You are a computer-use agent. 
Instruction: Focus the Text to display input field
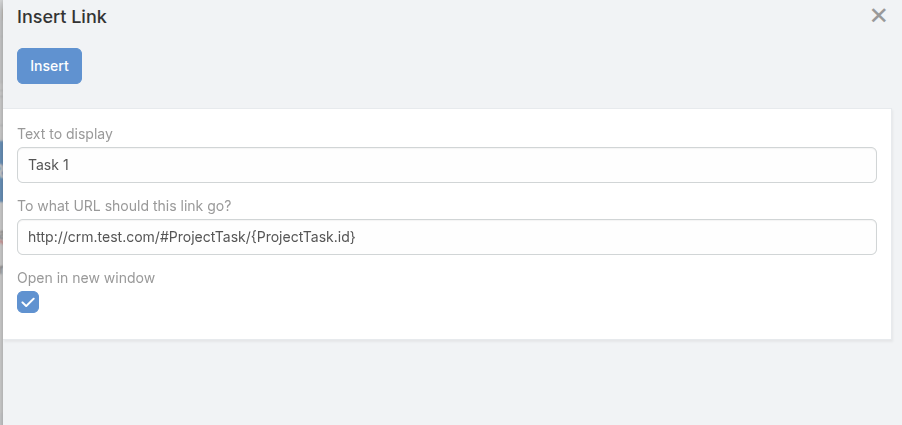point(447,165)
